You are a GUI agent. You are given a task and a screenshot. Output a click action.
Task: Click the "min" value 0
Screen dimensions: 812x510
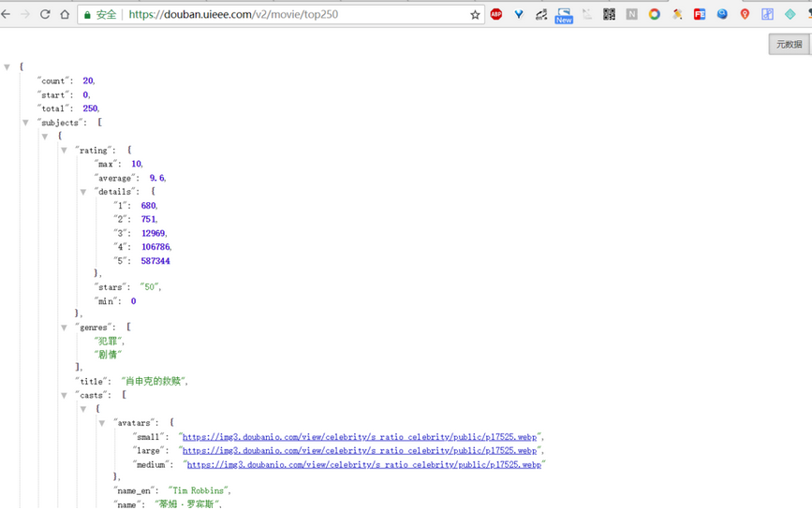[x=134, y=301]
